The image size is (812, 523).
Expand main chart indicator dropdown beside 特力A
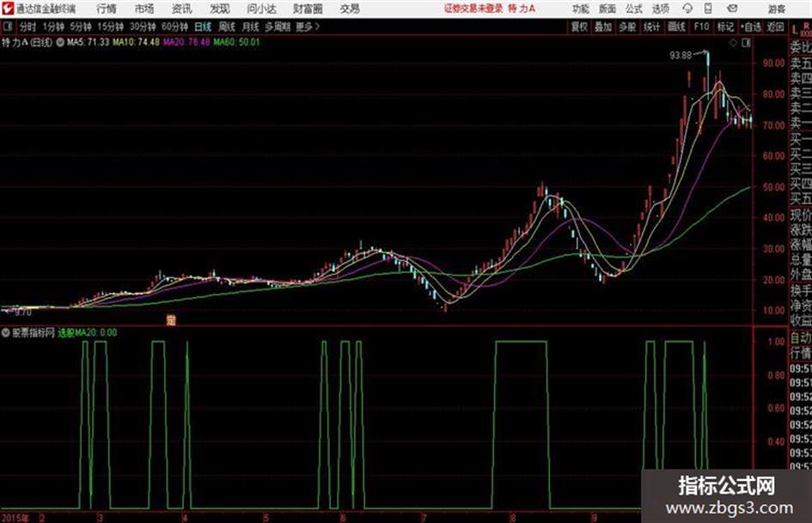click(x=59, y=42)
